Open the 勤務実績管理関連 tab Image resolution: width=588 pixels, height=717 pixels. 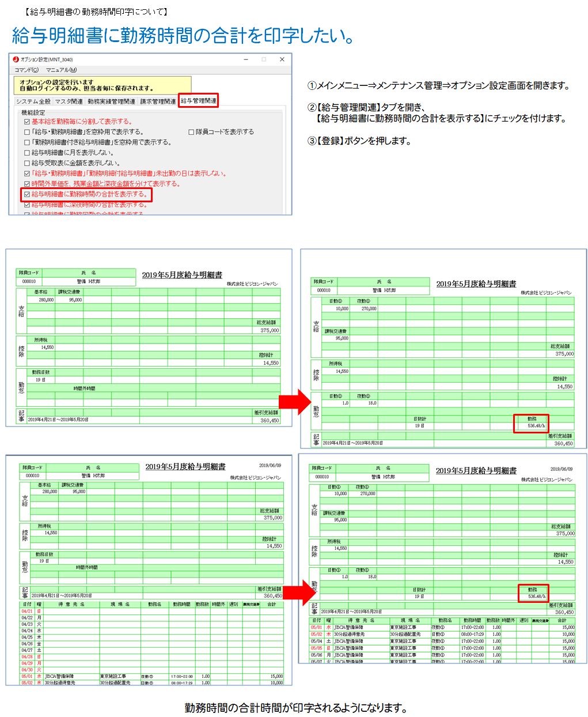pos(111,101)
